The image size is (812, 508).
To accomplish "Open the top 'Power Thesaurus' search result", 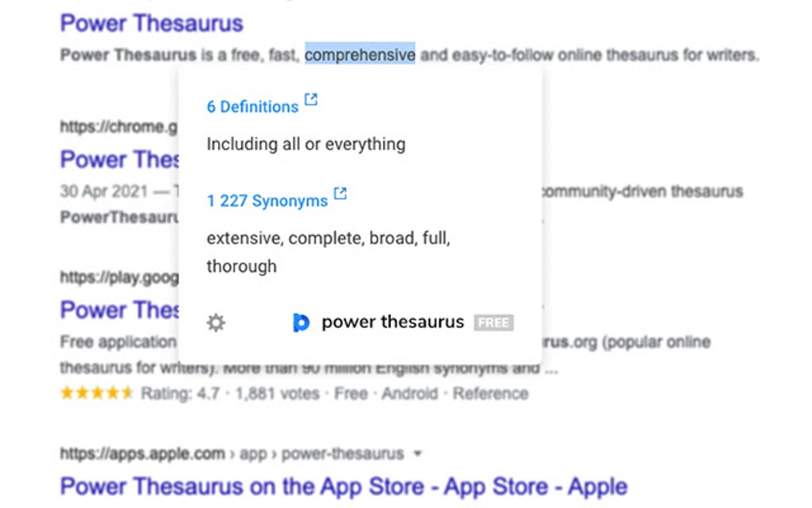I will 152,22.
